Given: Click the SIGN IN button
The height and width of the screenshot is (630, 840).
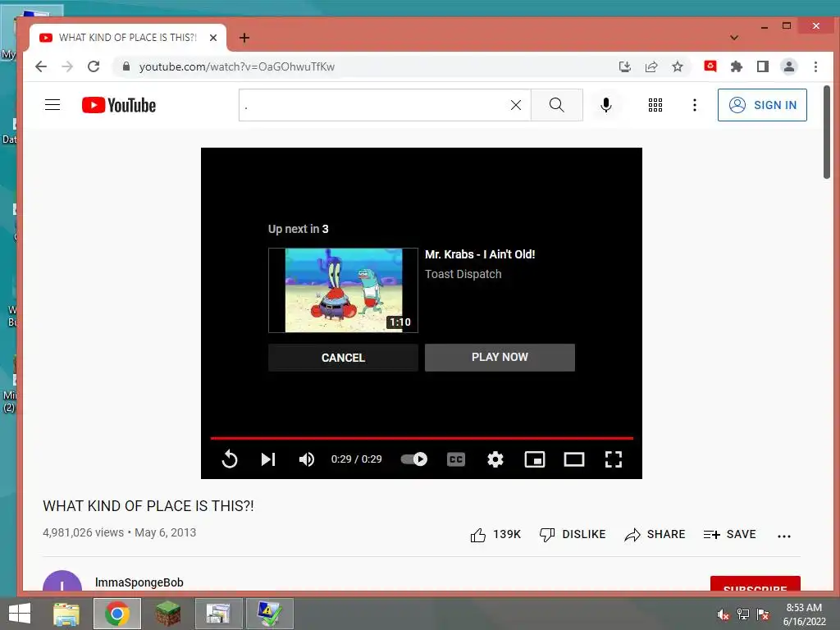Looking at the screenshot, I should pyautogui.click(x=762, y=105).
